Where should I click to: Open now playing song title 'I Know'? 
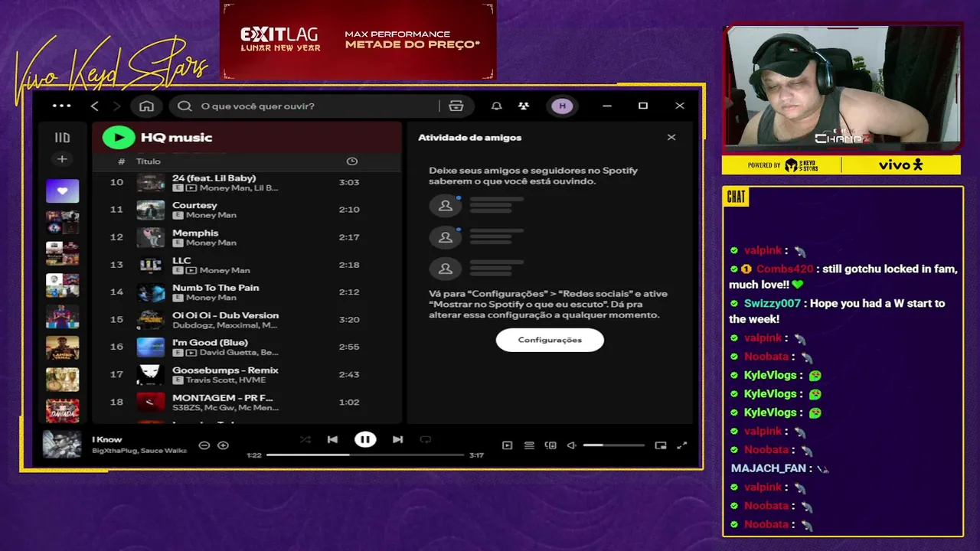(x=107, y=439)
